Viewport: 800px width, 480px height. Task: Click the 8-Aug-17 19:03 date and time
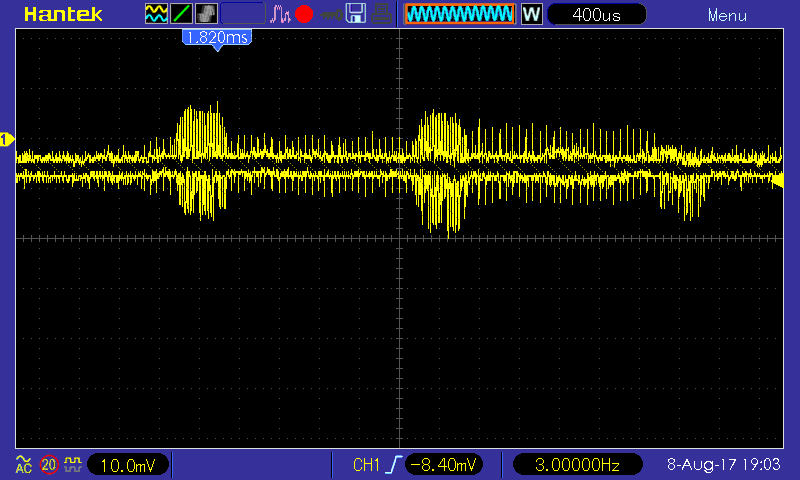tap(723, 464)
